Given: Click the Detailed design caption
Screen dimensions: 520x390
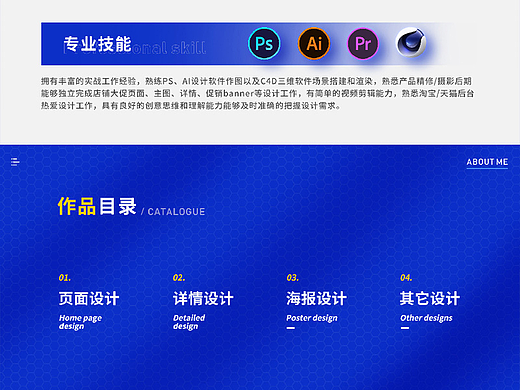Looking at the screenshot, I should coord(189,322).
